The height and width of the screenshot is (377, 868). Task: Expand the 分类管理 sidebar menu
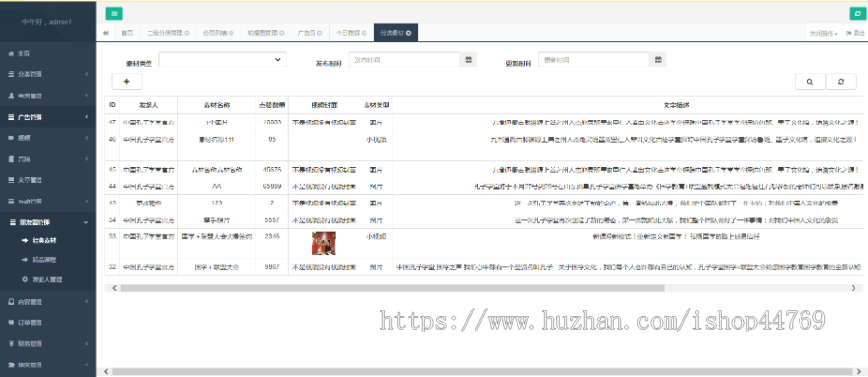[48, 74]
